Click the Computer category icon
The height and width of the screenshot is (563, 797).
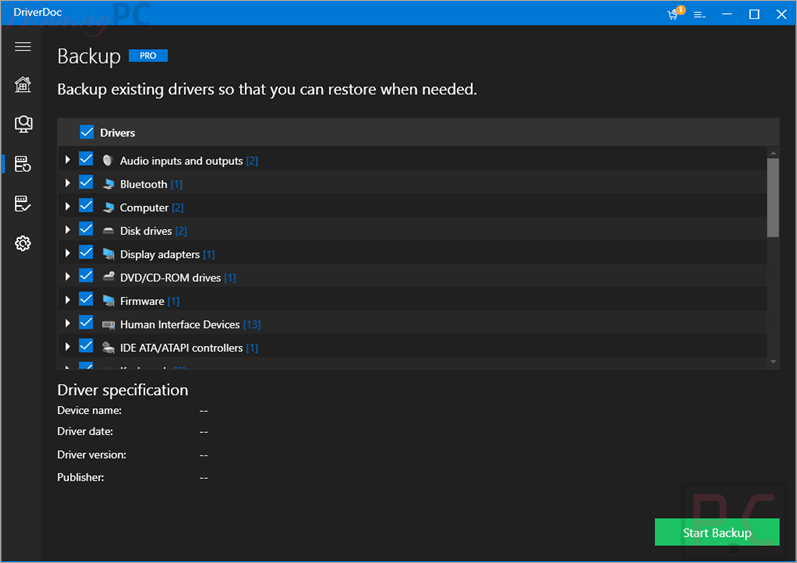108,207
